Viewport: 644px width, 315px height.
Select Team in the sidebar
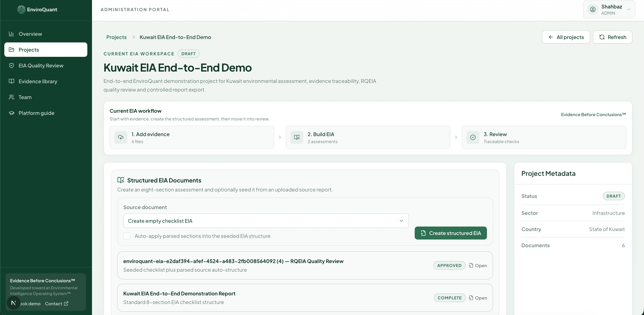pos(46,97)
